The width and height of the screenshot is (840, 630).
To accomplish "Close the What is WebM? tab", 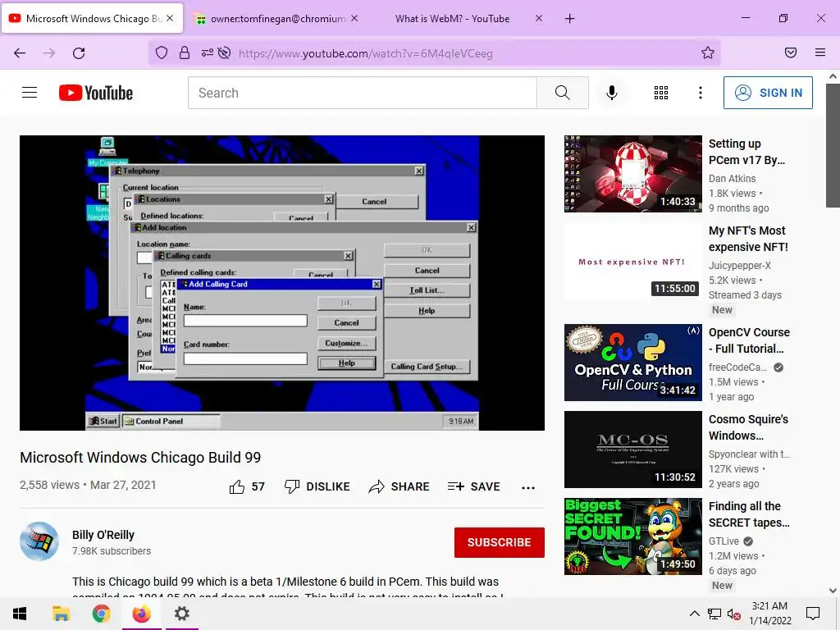I will coord(538,19).
